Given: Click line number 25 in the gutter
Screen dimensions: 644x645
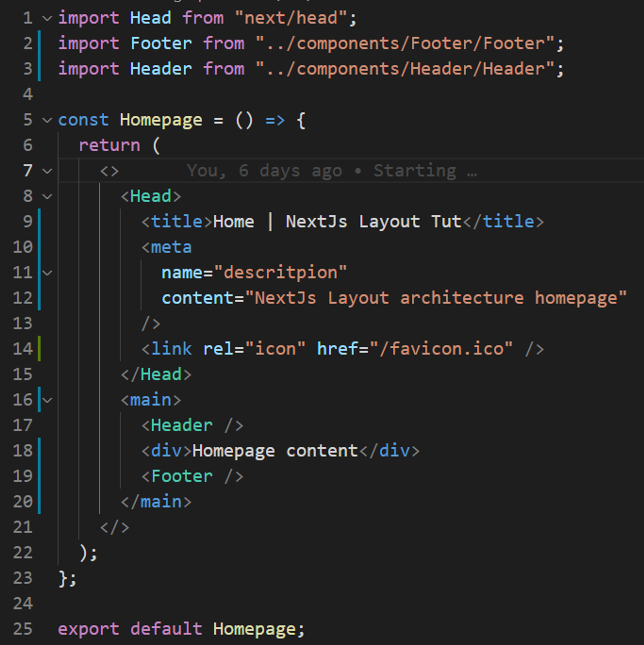Looking at the screenshot, I should pyautogui.click(x=23, y=629).
